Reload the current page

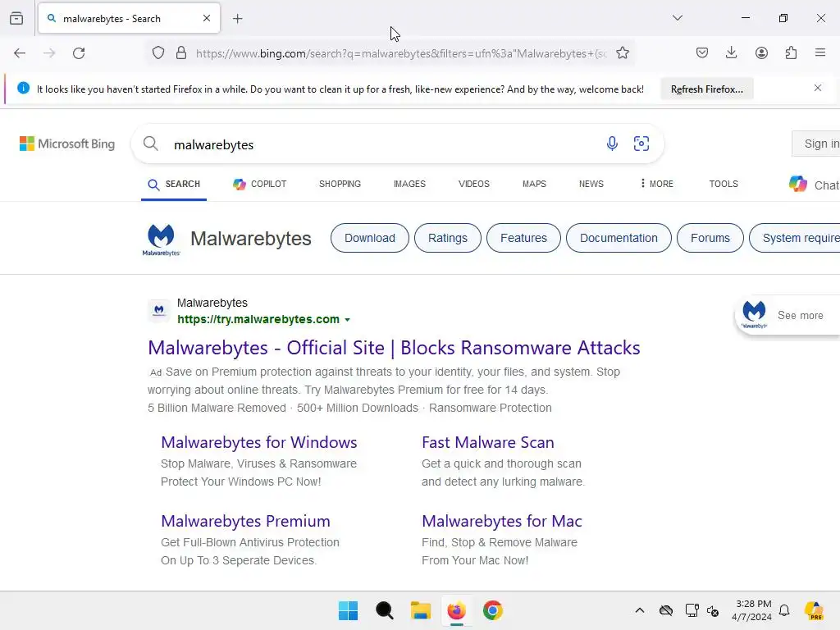point(79,53)
